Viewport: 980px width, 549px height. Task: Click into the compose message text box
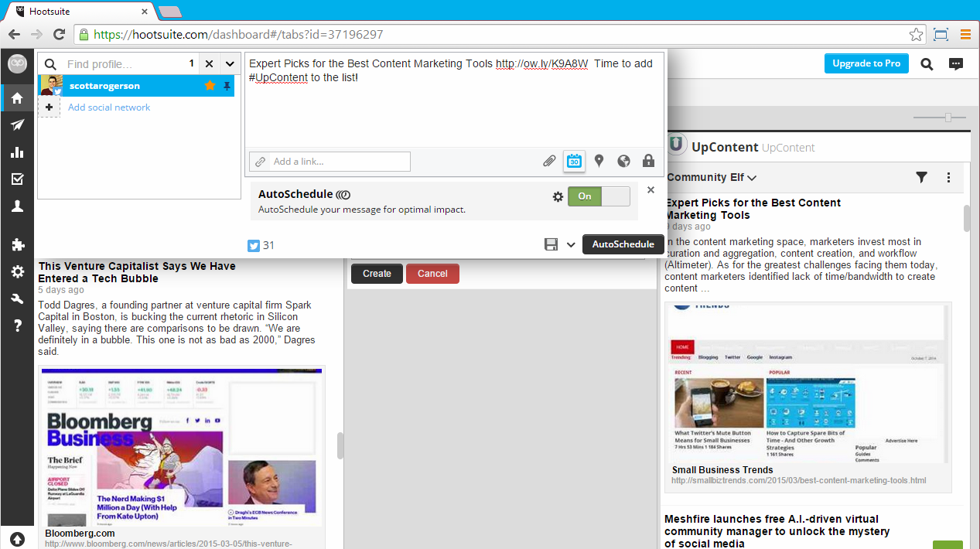[454, 99]
